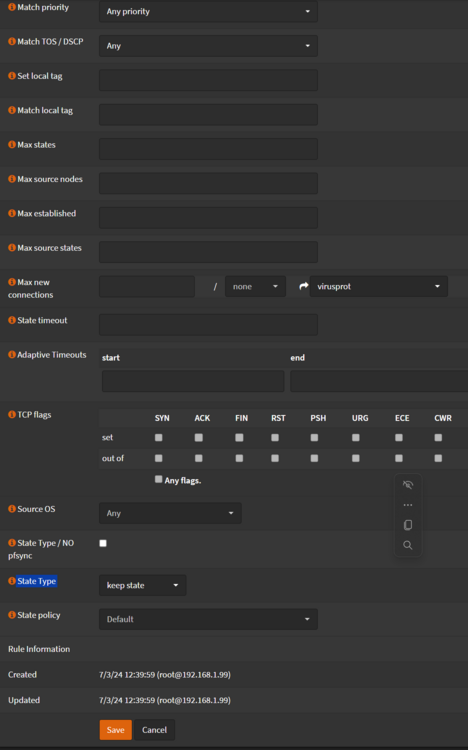Click the info icon next to State policy
Viewport: 468px width, 750px height.
[12, 615]
